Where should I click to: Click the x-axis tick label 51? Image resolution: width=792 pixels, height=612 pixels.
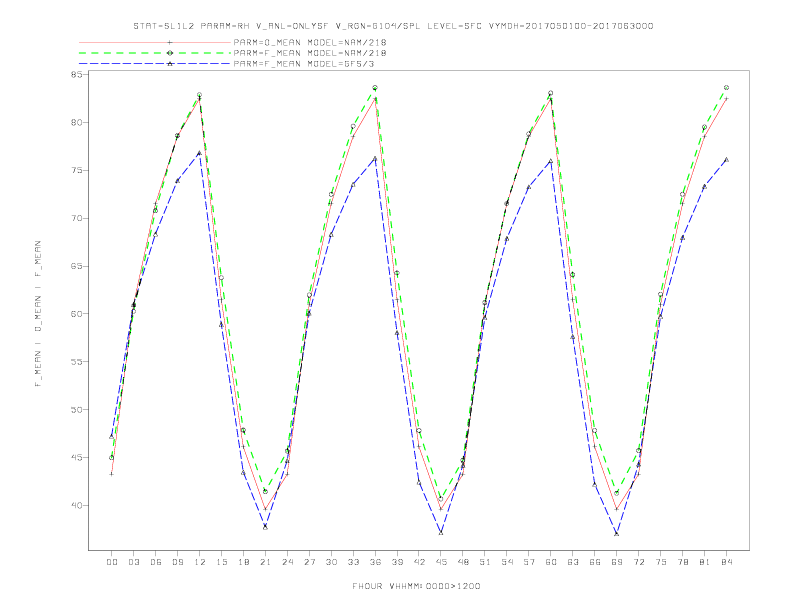(485, 562)
